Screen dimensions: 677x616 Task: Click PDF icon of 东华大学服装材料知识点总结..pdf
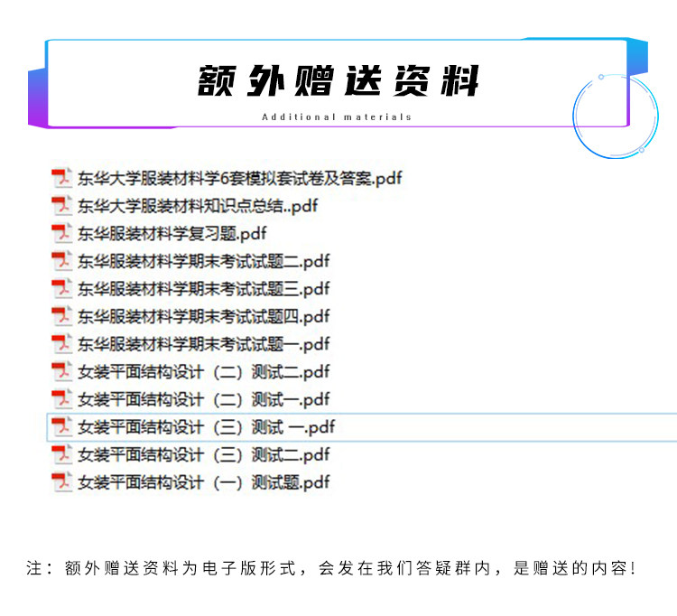[x=61, y=206]
